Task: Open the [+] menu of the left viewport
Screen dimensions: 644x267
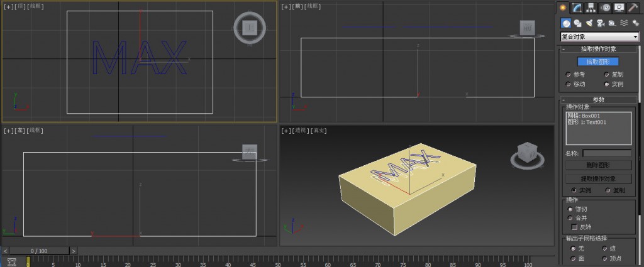Action: (x=9, y=131)
